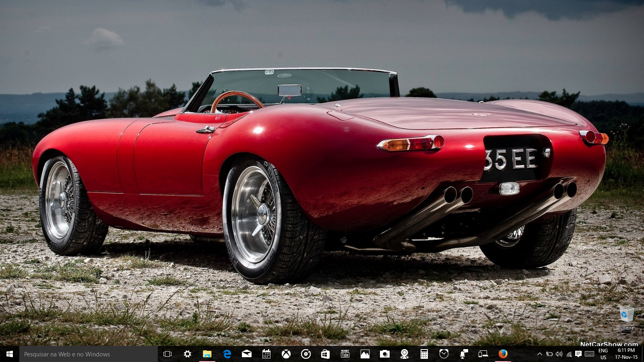Show hidden system tray icons
The width and height of the screenshot is (644, 362).
539,354
